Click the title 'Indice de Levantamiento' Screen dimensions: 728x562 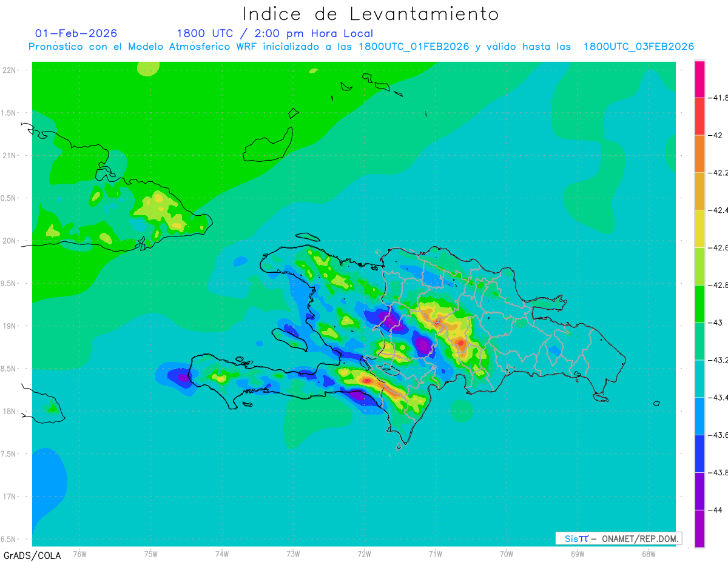pyautogui.click(x=371, y=13)
